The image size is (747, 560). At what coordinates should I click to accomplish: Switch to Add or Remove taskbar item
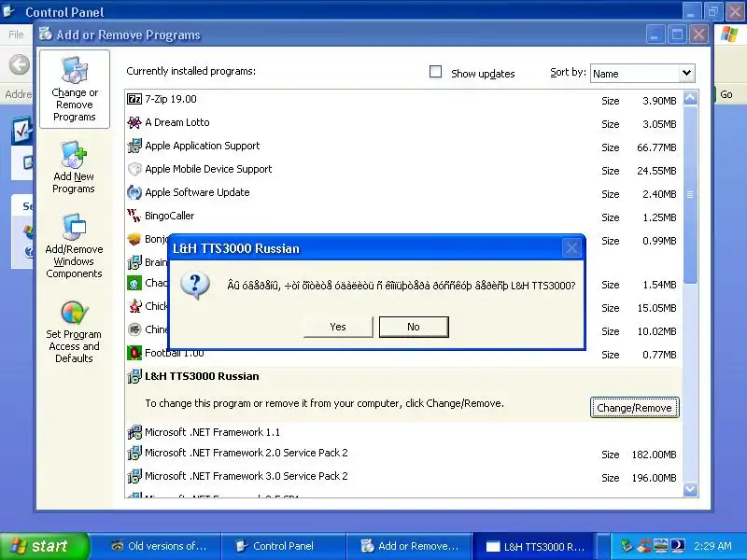410,546
